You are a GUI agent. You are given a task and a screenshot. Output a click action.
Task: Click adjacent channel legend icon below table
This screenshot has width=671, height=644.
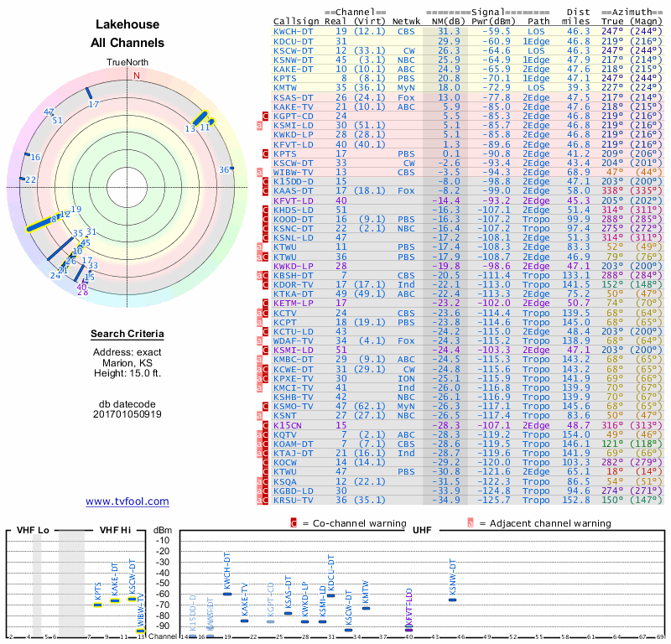tap(471, 523)
